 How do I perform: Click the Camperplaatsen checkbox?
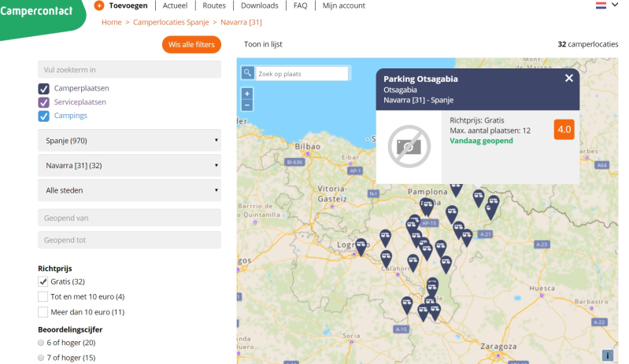pos(44,88)
